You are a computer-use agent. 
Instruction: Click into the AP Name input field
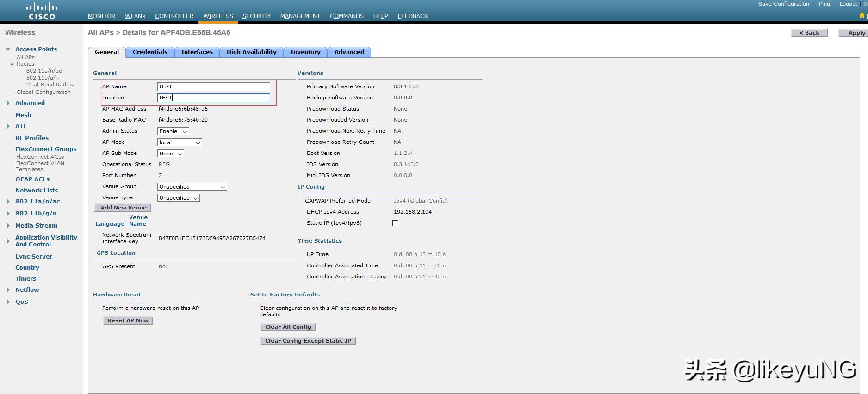214,86
